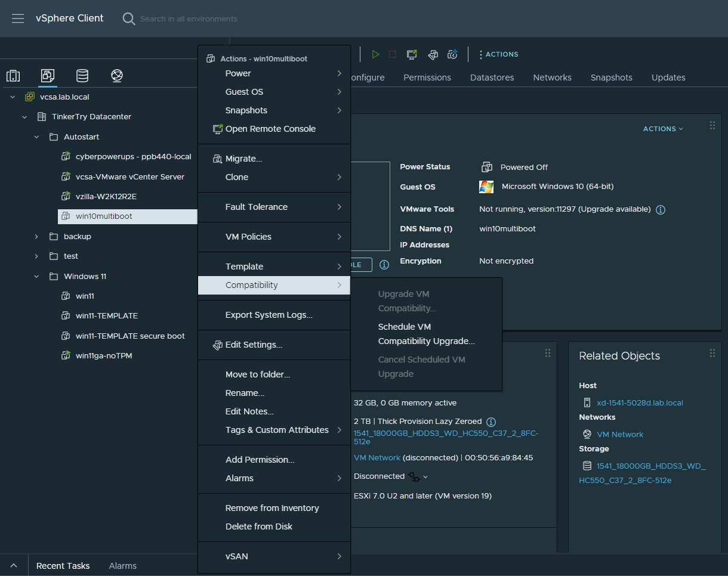Switch to the Datastores tab

pyautogui.click(x=492, y=78)
